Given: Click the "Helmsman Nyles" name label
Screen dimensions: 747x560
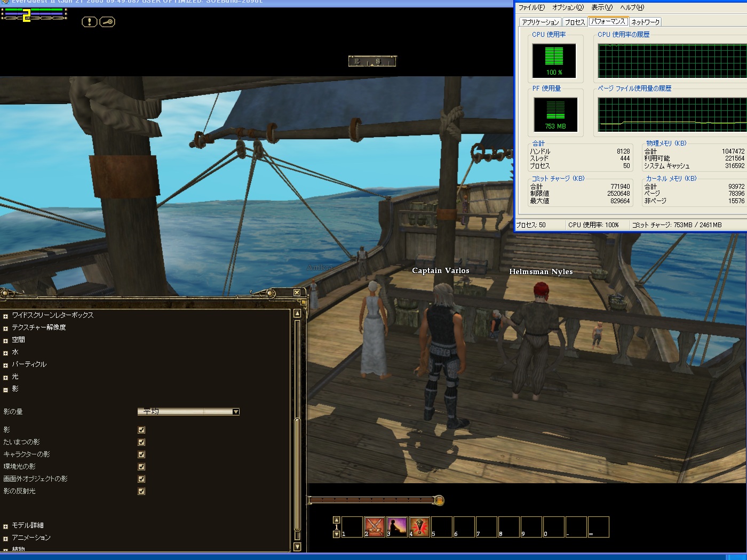Looking at the screenshot, I should coord(541,272).
